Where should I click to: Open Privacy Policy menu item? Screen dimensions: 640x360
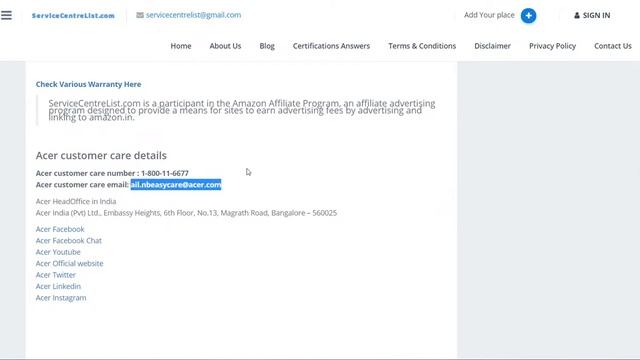point(552,46)
